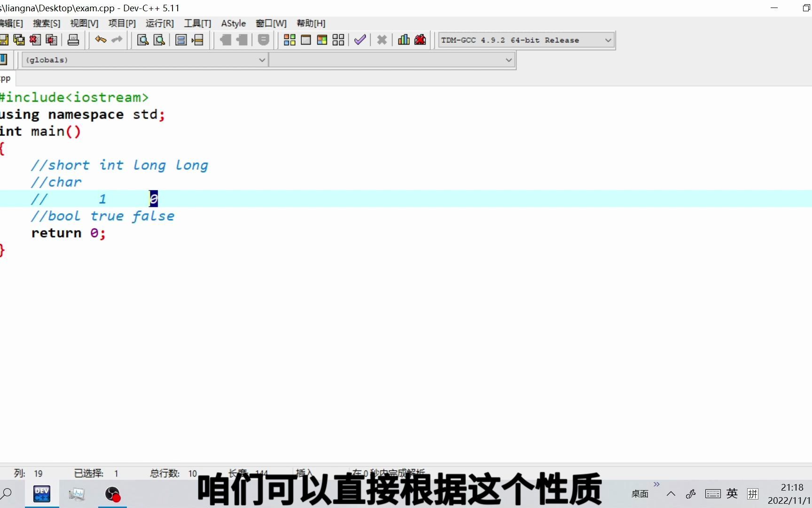Run the program with the Run icon
This screenshot has width=812, height=508.
coord(306,40)
